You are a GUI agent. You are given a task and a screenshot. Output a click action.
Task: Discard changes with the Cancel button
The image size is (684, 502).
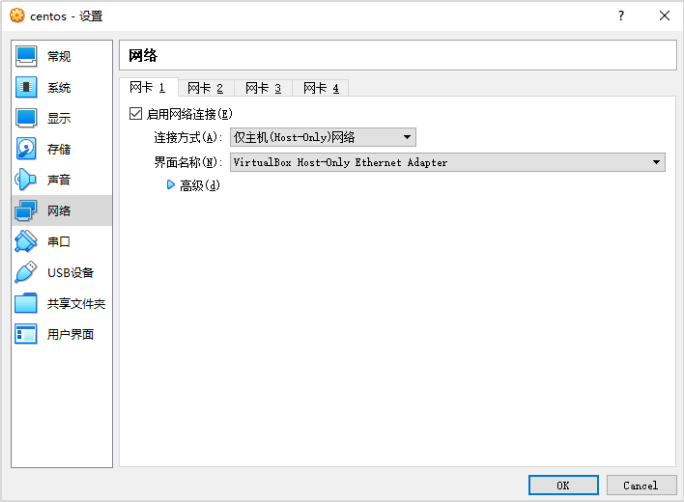[x=641, y=485]
